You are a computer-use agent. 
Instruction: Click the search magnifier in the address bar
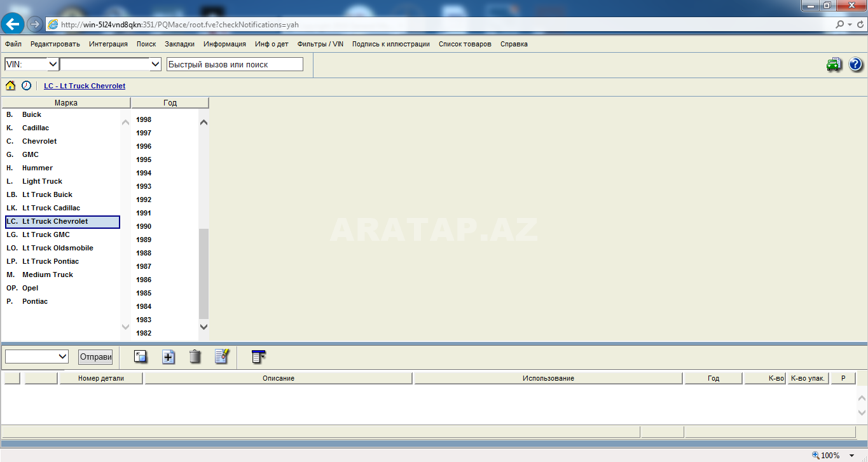click(841, 25)
